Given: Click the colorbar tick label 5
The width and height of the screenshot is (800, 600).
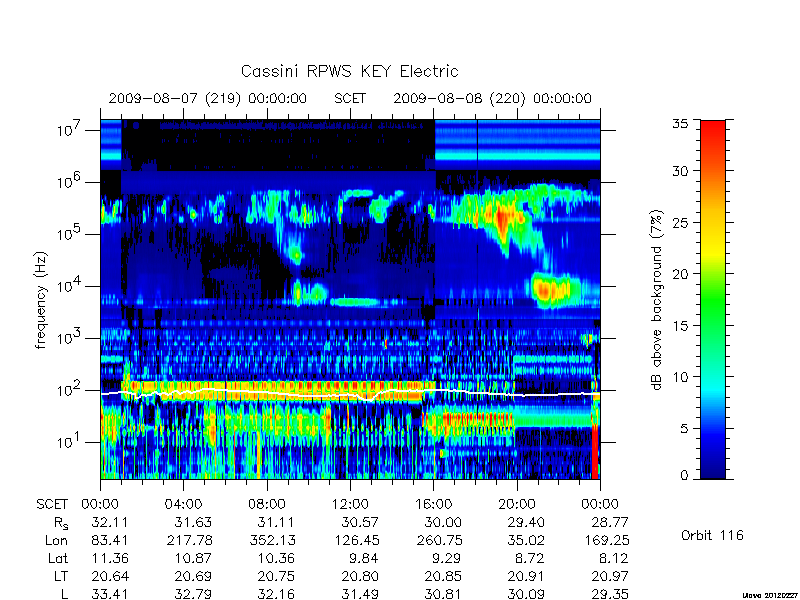Looking at the screenshot, I should [x=684, y=429].
